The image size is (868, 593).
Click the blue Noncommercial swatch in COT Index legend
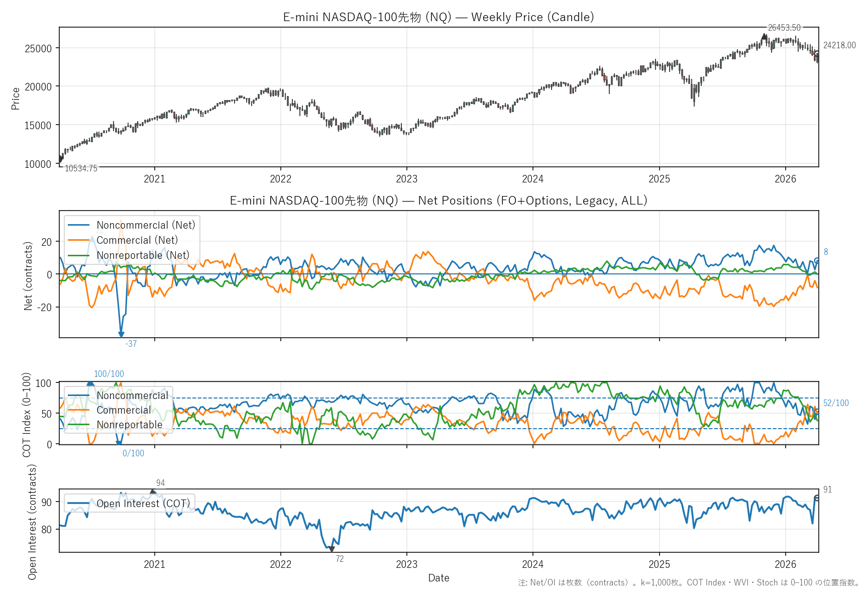pos(78,396)
